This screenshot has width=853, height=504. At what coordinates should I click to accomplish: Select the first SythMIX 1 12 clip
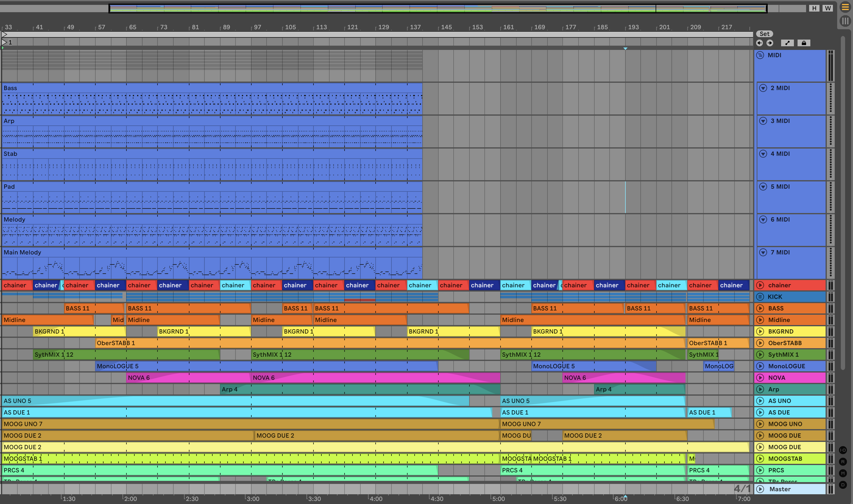(x=126, y=355)
